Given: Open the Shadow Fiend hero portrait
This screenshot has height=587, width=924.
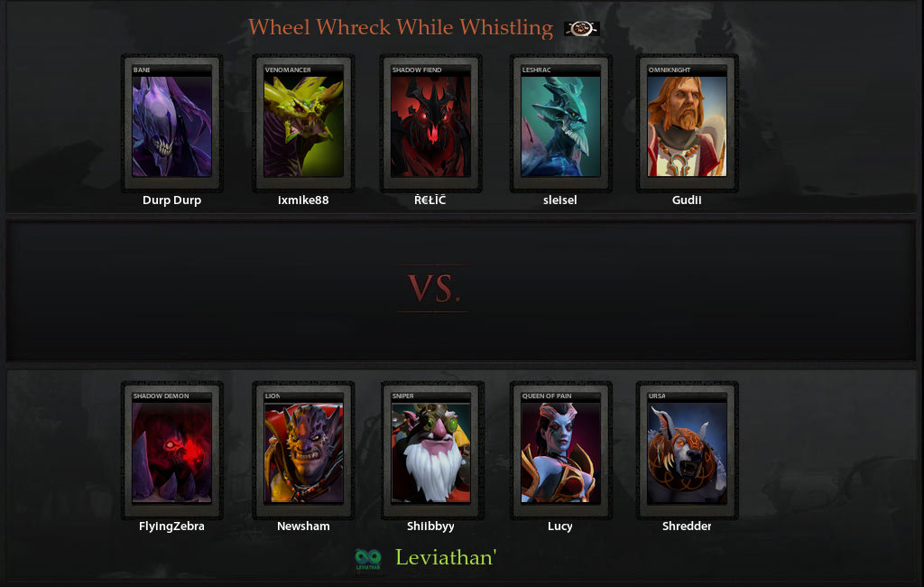Looking at the screenshot, I should pos(430,124).
